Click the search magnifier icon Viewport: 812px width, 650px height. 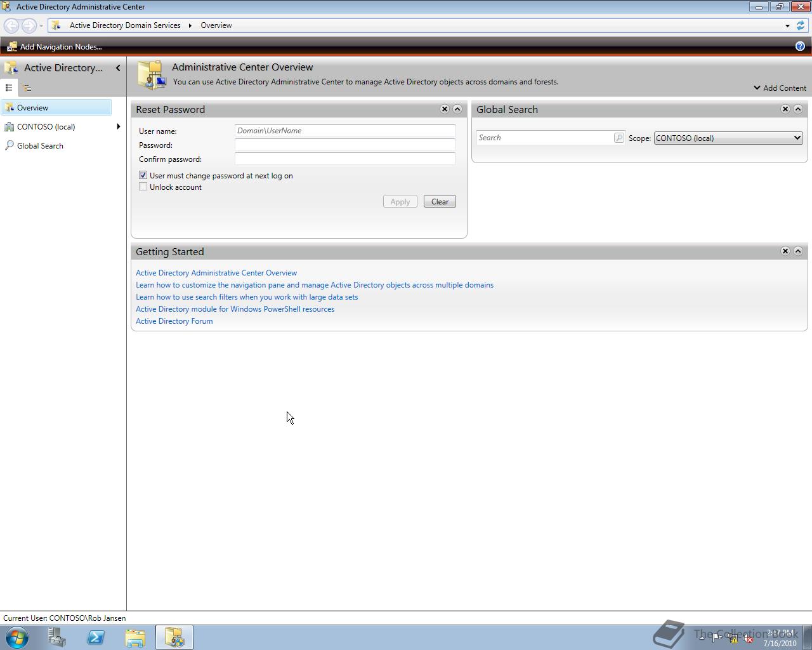point(619,138)
